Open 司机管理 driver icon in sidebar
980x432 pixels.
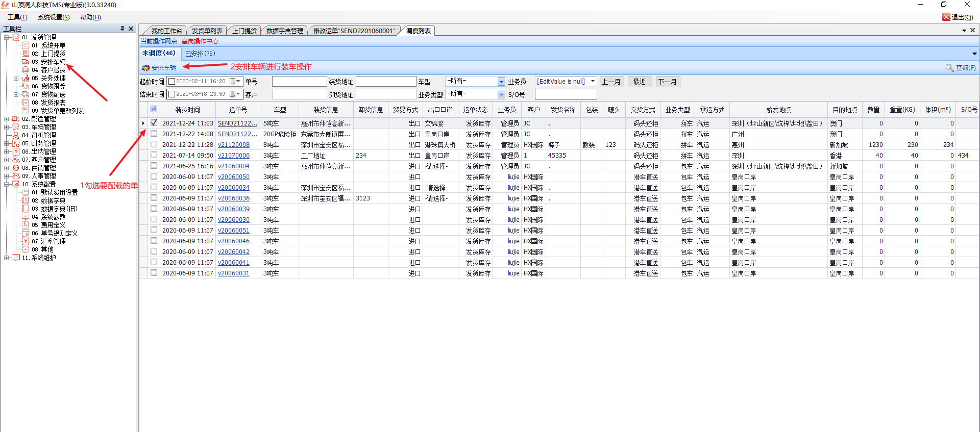coord(16,135)
